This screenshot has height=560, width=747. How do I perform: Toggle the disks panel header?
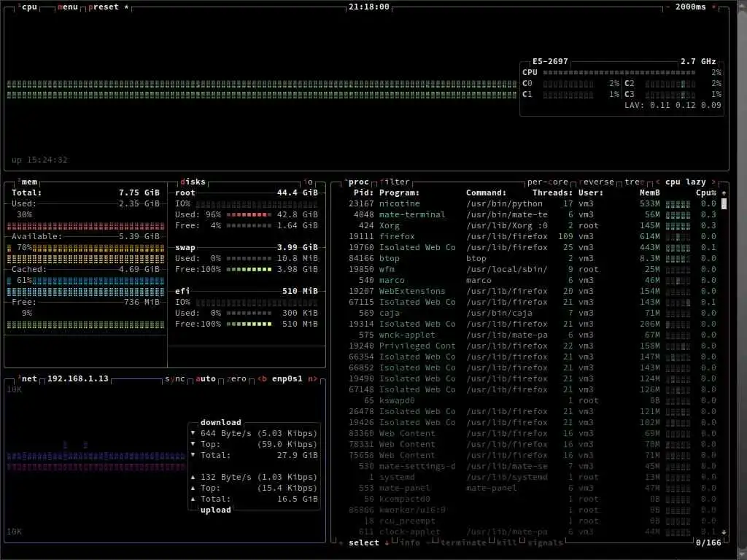(193, 182)
